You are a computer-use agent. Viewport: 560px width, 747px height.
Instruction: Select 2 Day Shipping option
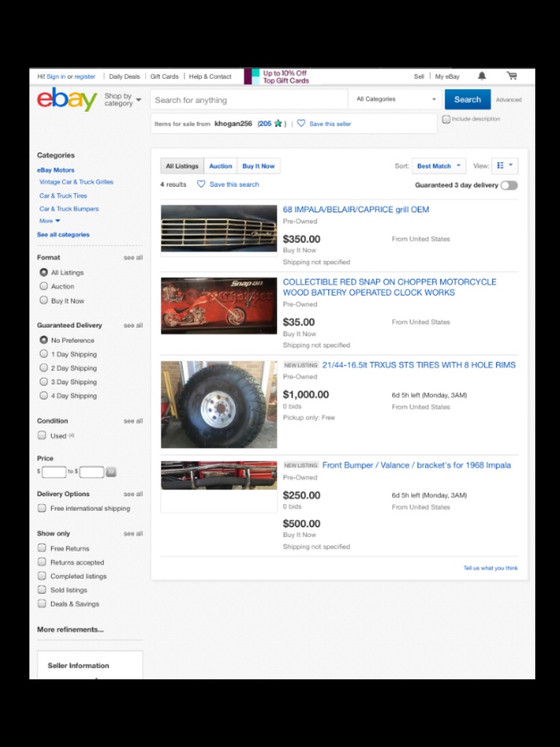coord(44,368)
